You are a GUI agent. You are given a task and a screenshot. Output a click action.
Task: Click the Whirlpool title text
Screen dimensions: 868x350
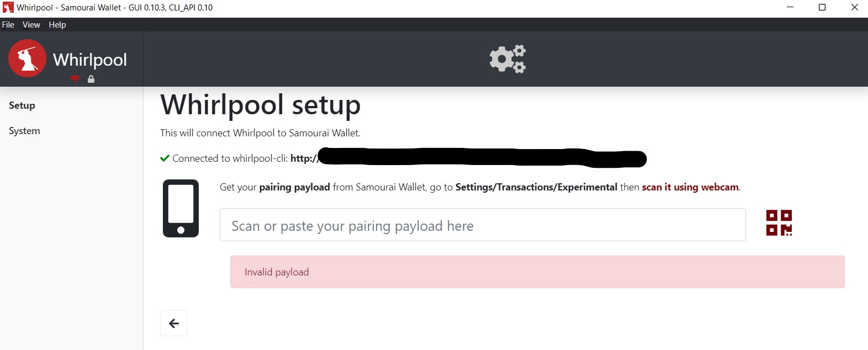(90, 60)
